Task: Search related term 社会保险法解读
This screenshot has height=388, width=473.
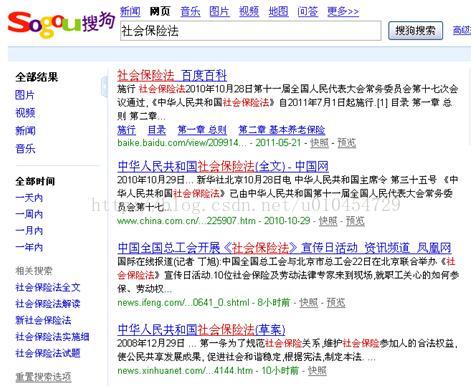Action: 48,304
